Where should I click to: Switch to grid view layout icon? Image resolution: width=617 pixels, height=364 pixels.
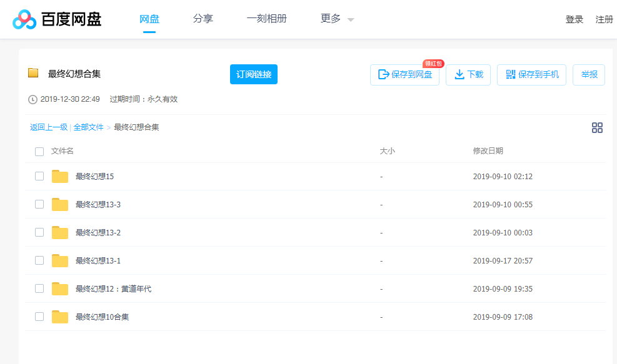click(x=597, y=127)
